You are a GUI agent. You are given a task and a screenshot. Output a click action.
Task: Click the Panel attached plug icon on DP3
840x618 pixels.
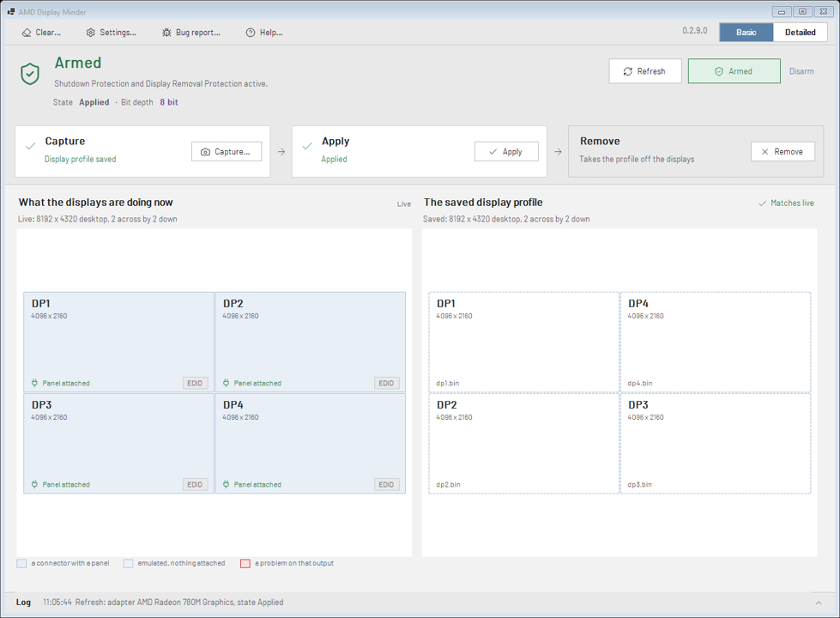[34, 485]
